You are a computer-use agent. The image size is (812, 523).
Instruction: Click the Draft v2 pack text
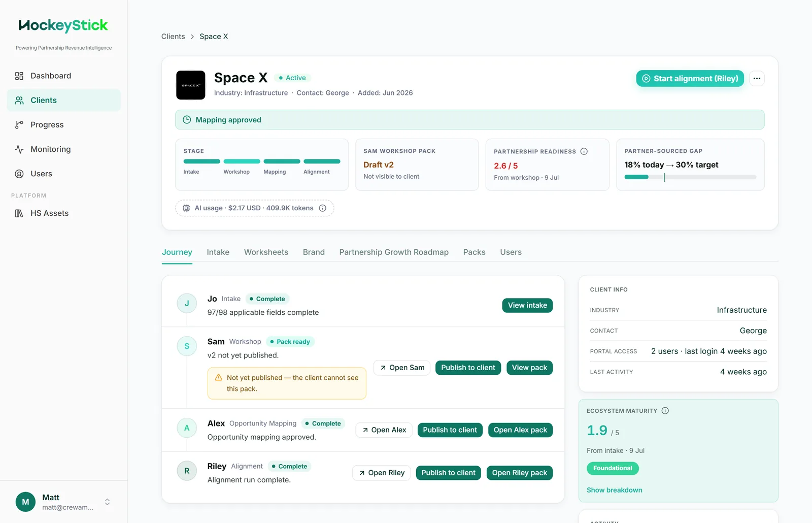[379, 165]
